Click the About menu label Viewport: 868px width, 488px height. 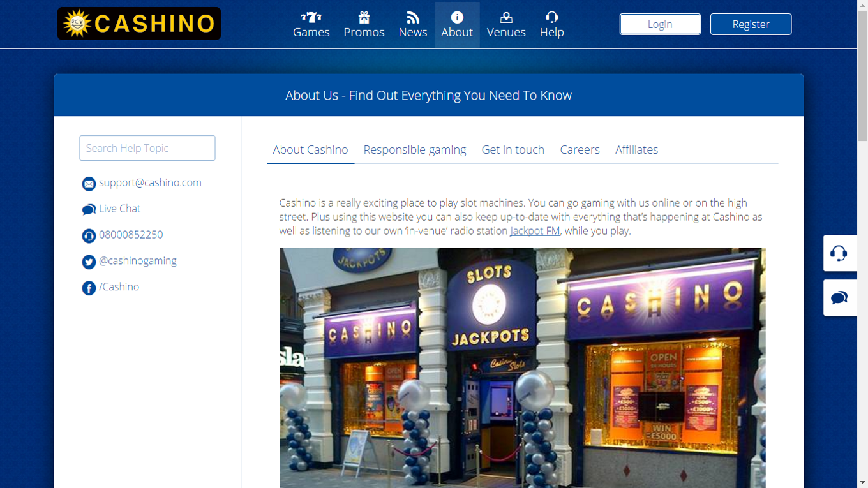click(x=457, y=33)
